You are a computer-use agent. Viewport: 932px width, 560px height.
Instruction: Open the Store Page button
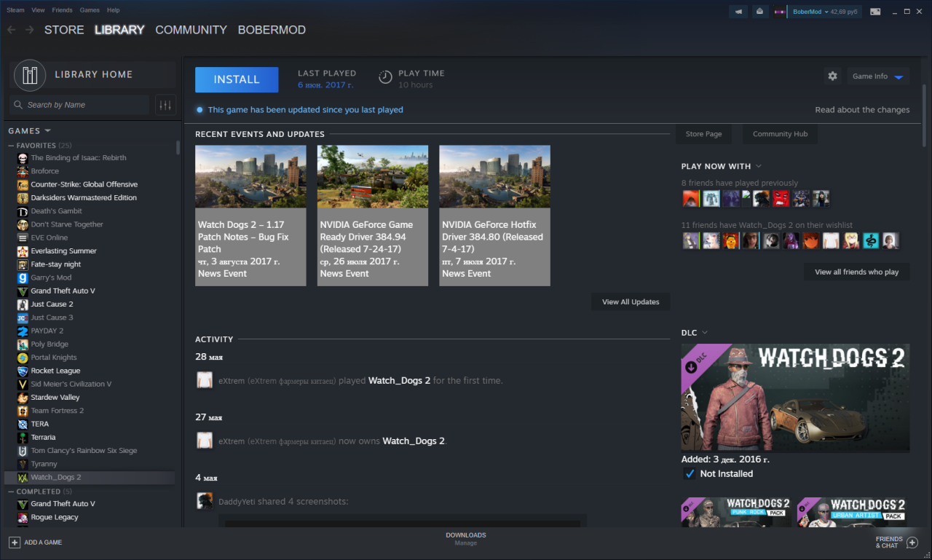[x=704, y=134]
